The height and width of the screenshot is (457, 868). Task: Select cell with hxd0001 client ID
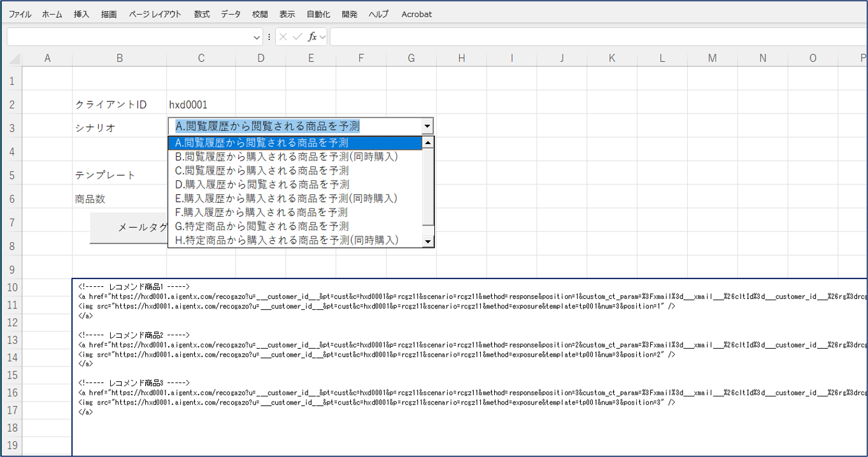pos(201,105)
